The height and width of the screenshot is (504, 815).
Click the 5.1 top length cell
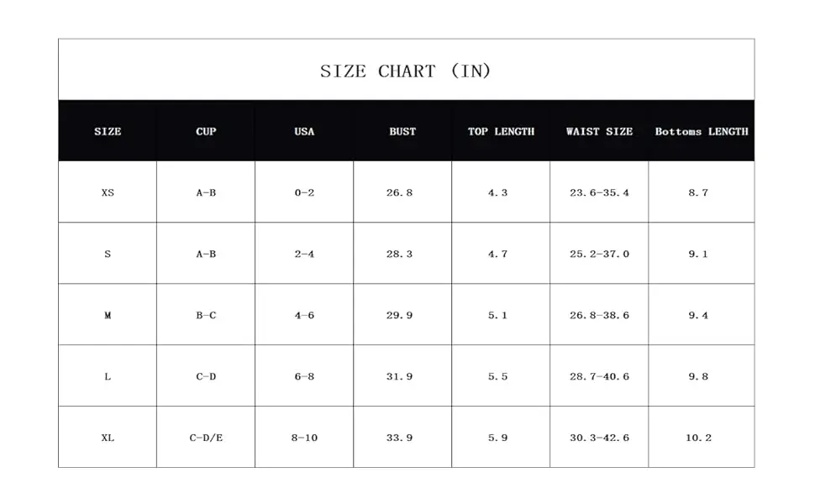pyautogui.click(x=497, y=315)
